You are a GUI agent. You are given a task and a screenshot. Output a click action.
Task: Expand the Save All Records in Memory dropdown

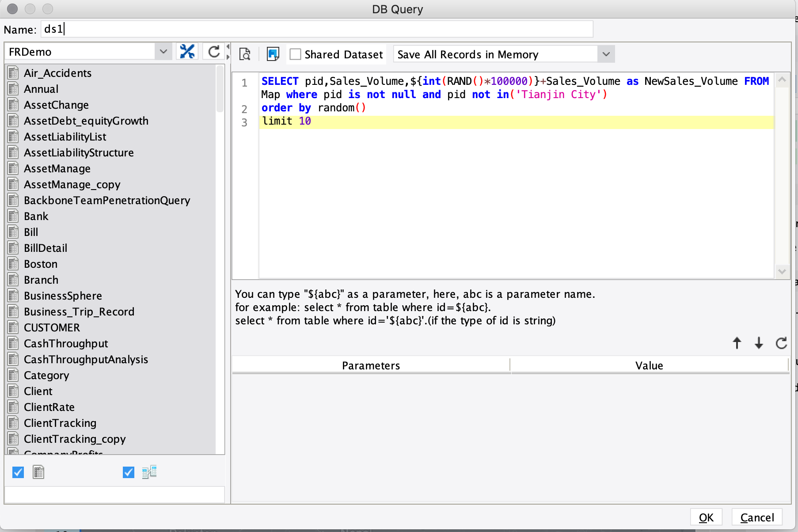tap(606, 54)
